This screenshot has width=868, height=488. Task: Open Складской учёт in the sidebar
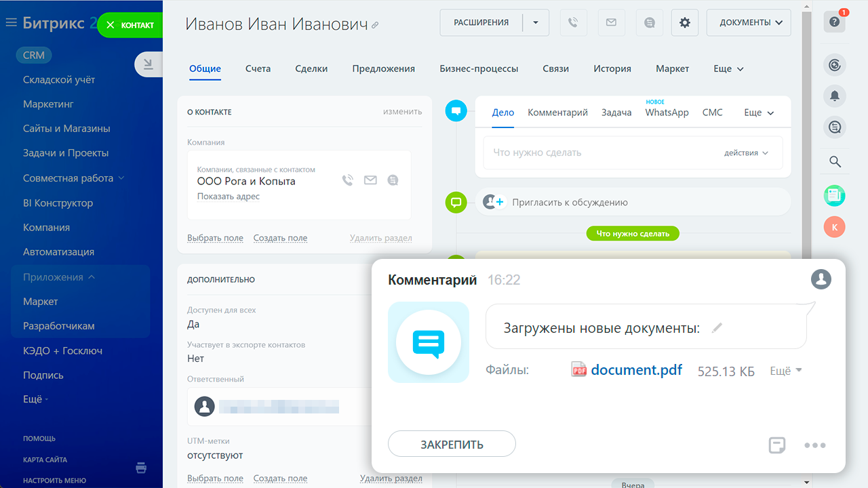[59, 79]
